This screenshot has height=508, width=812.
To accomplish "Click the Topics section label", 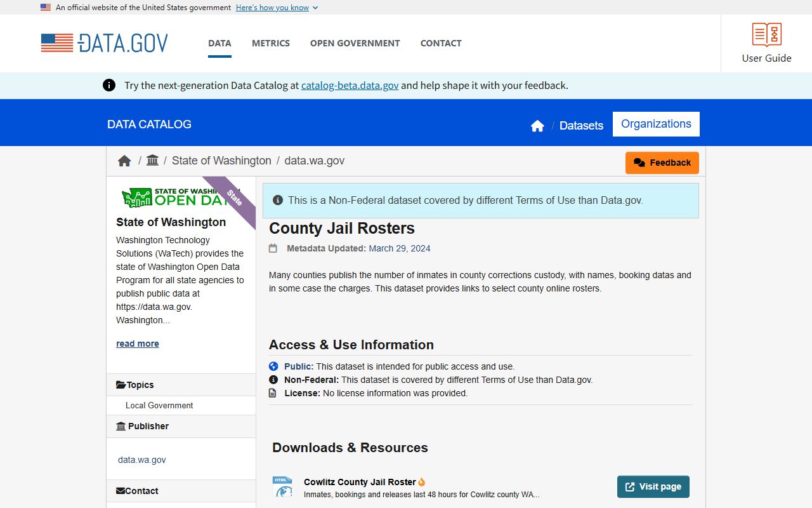I will 140,385.
